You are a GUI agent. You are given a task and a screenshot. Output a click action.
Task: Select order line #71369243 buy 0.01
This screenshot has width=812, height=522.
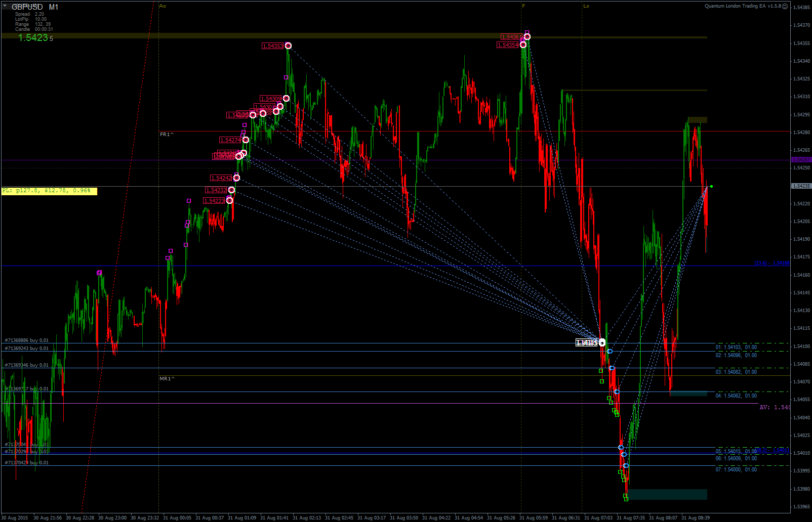tap(27, 349)
